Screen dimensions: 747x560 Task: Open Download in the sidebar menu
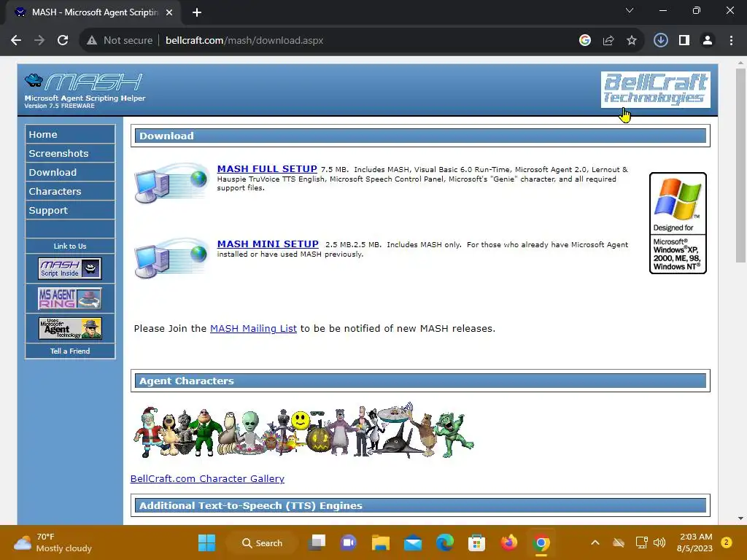(x=70, y=172)
